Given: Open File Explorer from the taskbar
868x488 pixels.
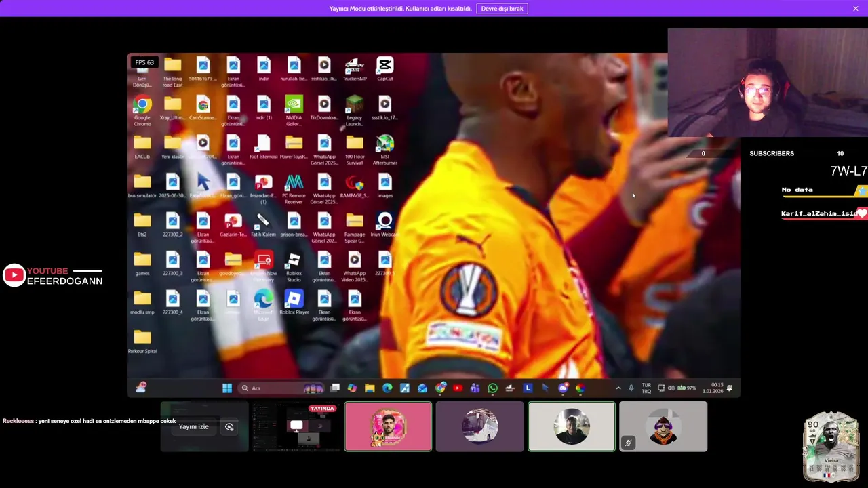Looking at the screenshot, I should pos(370,388).
